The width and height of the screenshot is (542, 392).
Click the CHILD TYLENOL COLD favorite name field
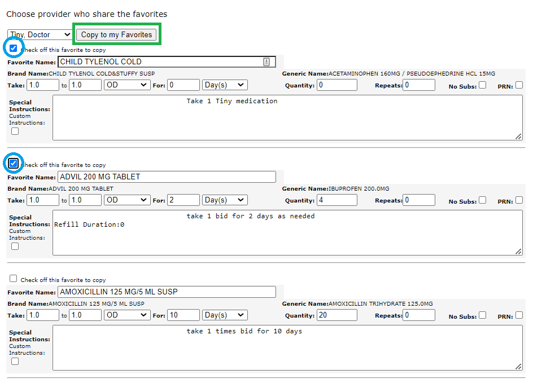pos(167,61)
